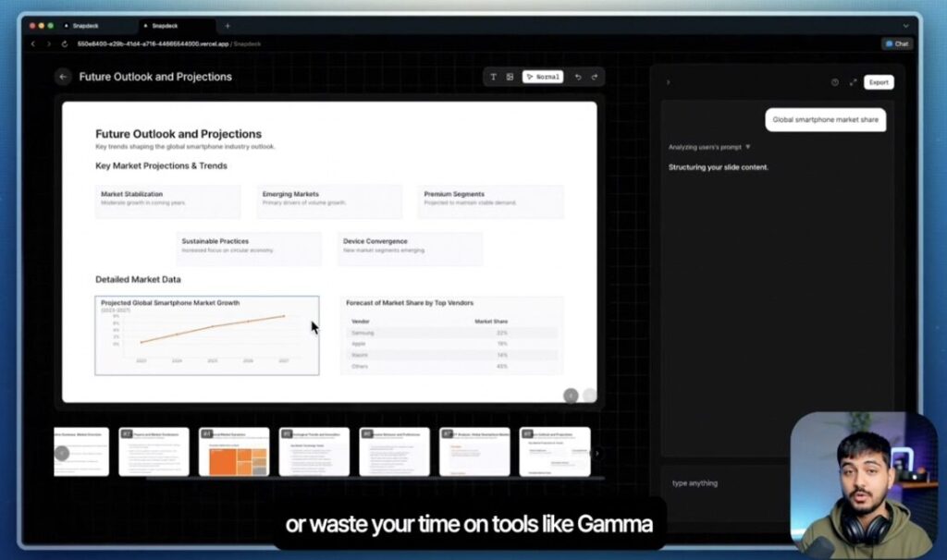
Task: Click the 'Global smartphone market share' chat message
Action: (826, 119)
